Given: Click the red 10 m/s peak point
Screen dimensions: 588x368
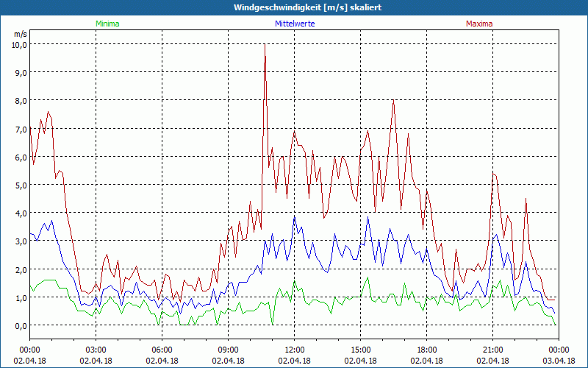Looking at the screenshot, I should 265,44.
